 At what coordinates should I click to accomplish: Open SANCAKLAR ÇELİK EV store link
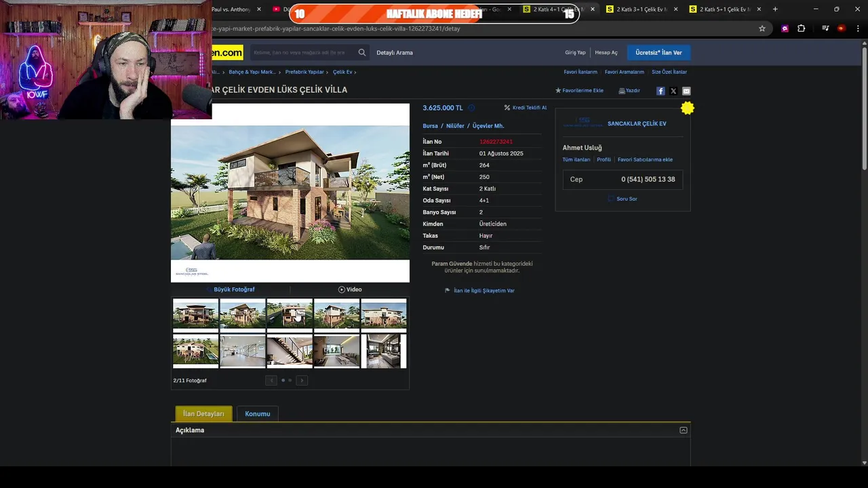(x=637, y=124)
